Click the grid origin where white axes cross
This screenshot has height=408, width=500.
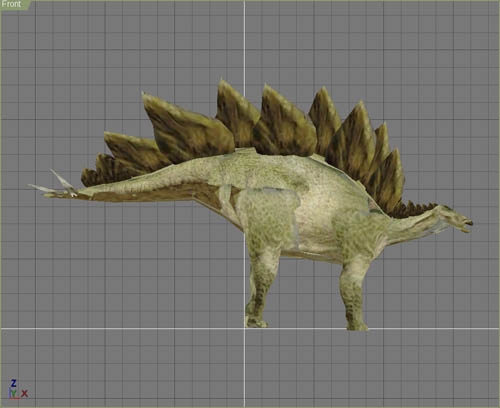pos(245,328)
